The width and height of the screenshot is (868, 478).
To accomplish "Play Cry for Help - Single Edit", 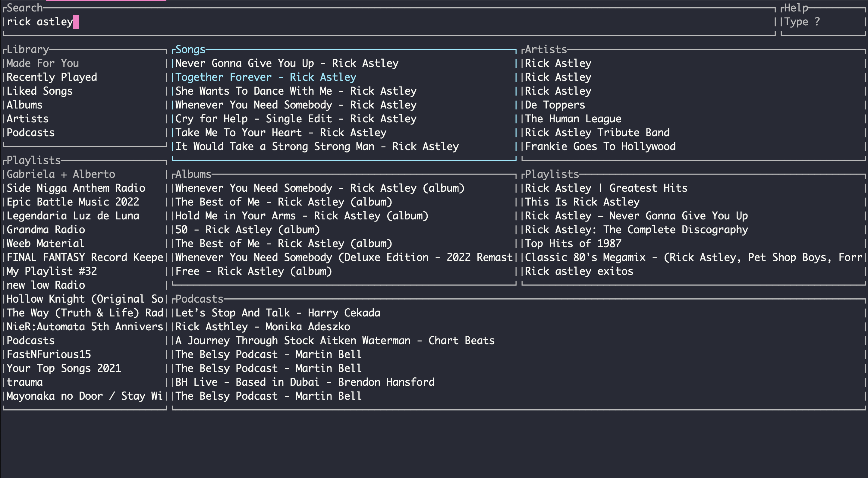I will coord(295,119).
